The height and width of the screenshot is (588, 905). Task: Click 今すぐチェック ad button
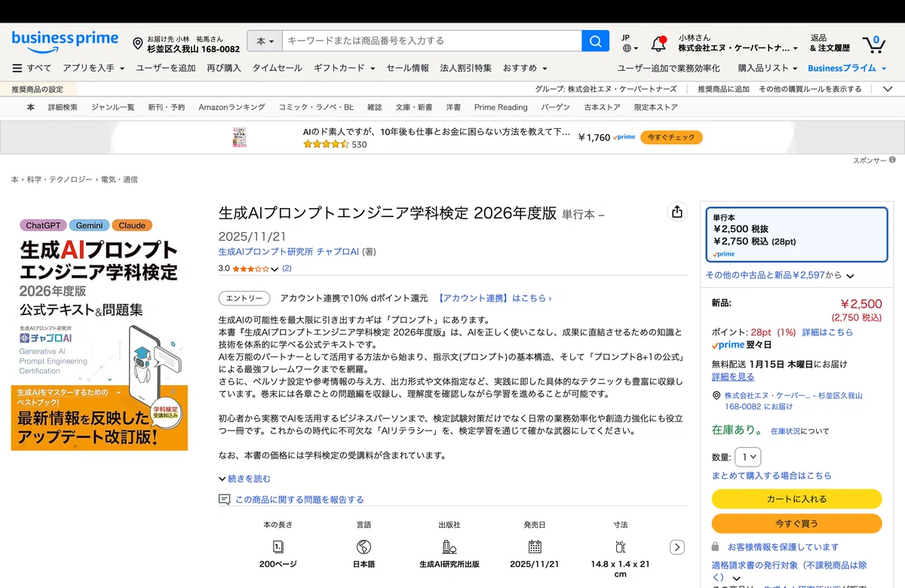672,137
